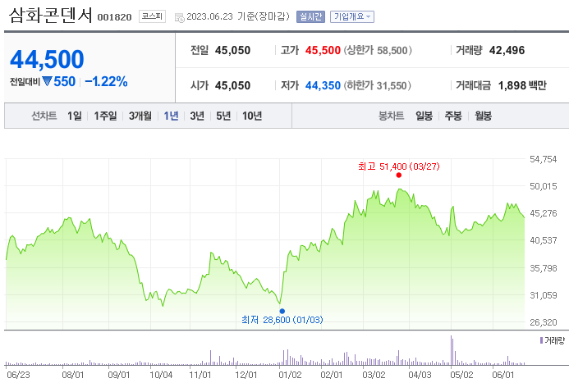Open the 기업개요 dropdown
This screenshot has height=392, width=569.
point(351,16)
